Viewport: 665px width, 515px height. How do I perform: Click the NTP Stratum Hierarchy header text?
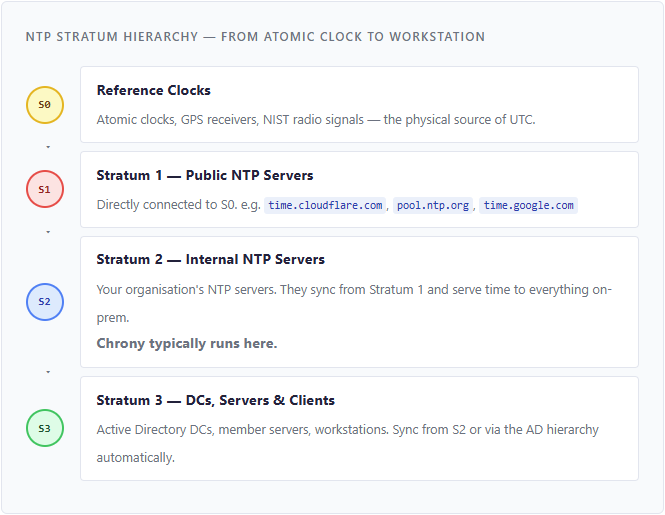(255, 37)
